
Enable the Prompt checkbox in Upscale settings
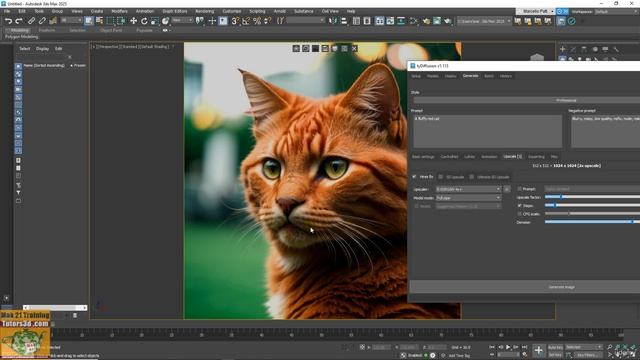520,189
